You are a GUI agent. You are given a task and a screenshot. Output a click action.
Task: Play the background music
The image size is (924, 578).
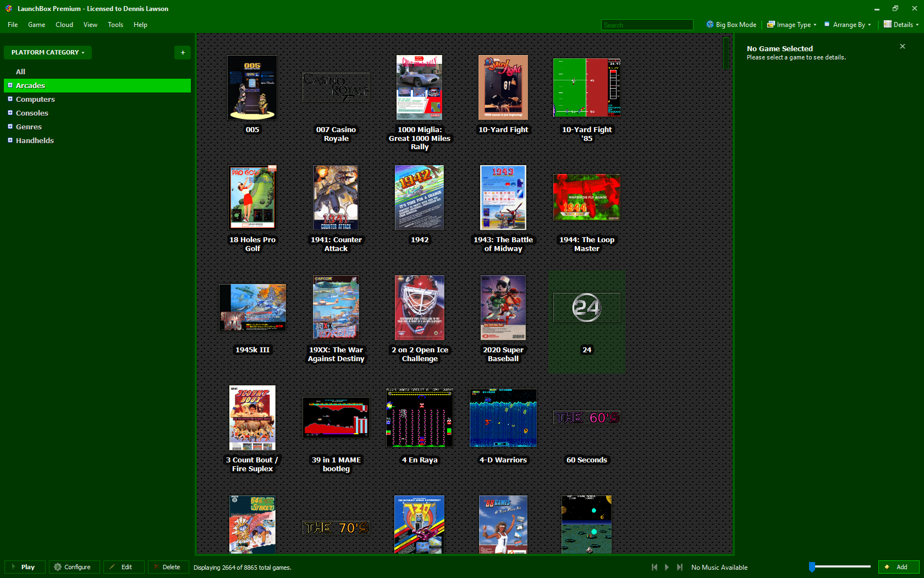(667, 567)
